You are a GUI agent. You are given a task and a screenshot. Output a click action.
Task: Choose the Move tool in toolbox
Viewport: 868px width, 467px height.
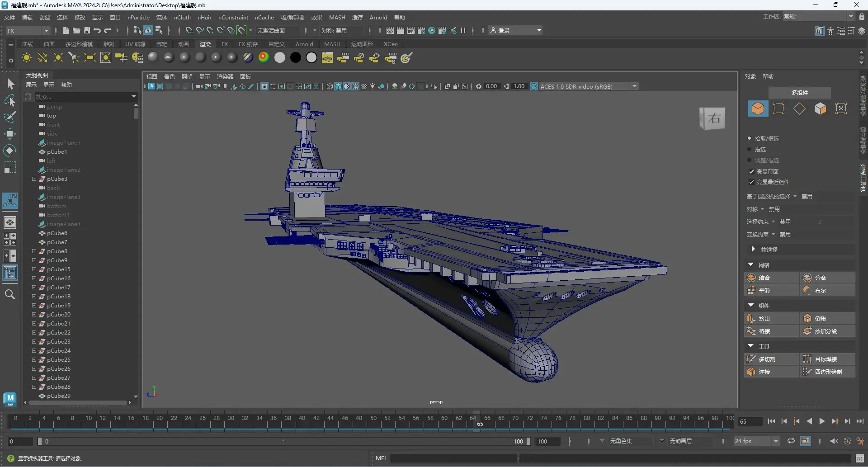pos(10,134)
